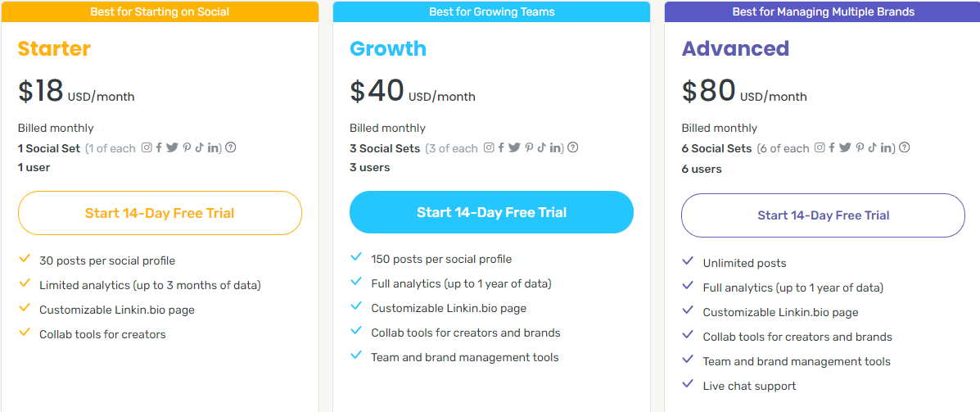Screen dimensions: 980x412
Task: Click the Advanced plan heading
Action: [x=735, y=48]
